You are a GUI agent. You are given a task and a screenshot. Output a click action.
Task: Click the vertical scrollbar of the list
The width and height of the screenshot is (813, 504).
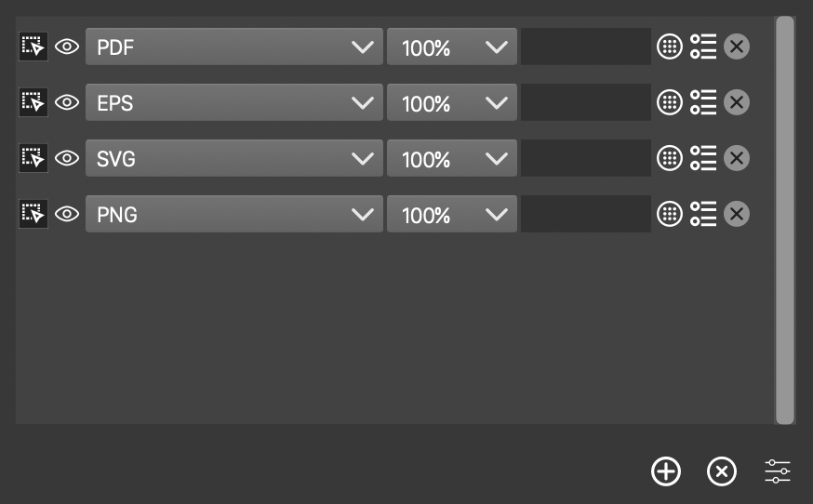785,219
